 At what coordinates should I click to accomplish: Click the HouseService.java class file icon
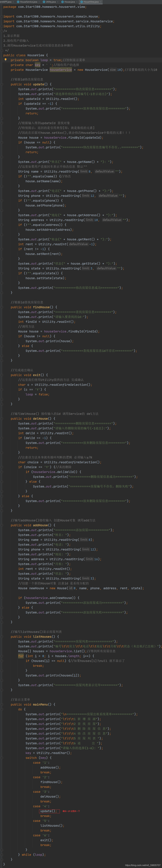point(18,2)
